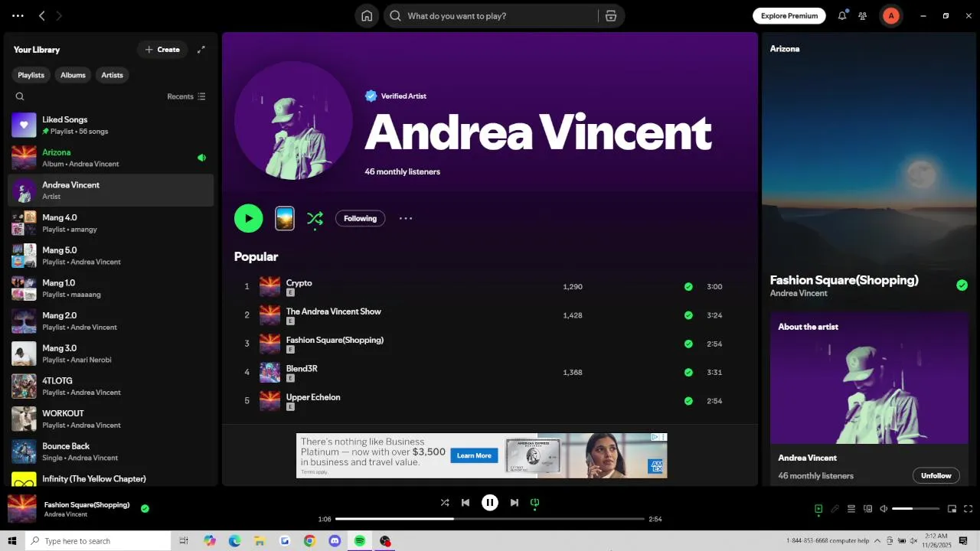Open Mang 4.0 playlist
This screenshot has height=551, width=980.
pos(110,223)
